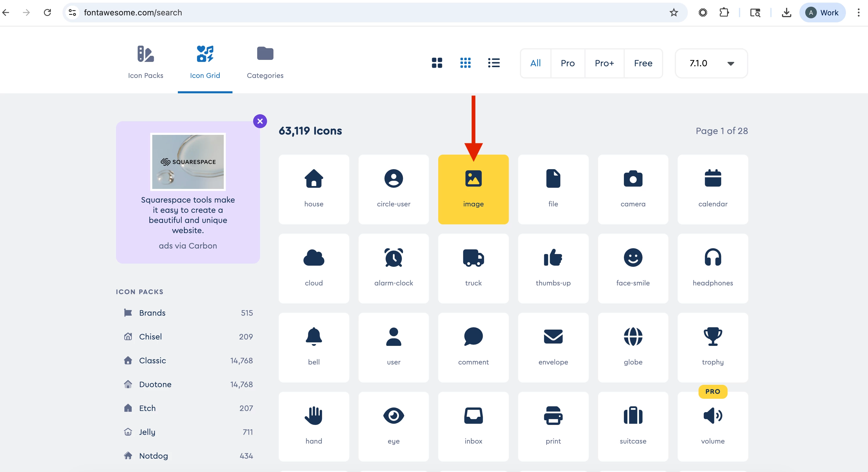Viewport: 868px width, 472px height.
Task: Dismiss the Squarespace ad panel
Action: point(260,121)
